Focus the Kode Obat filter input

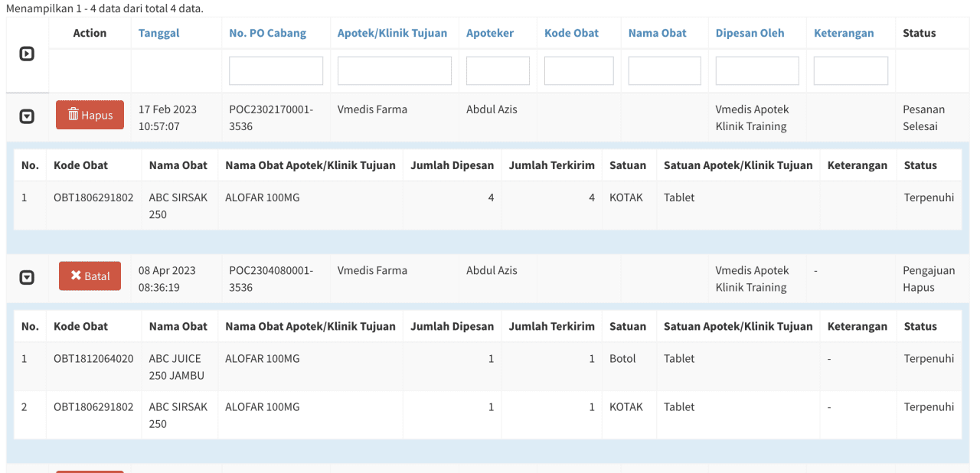pos(579,71)
